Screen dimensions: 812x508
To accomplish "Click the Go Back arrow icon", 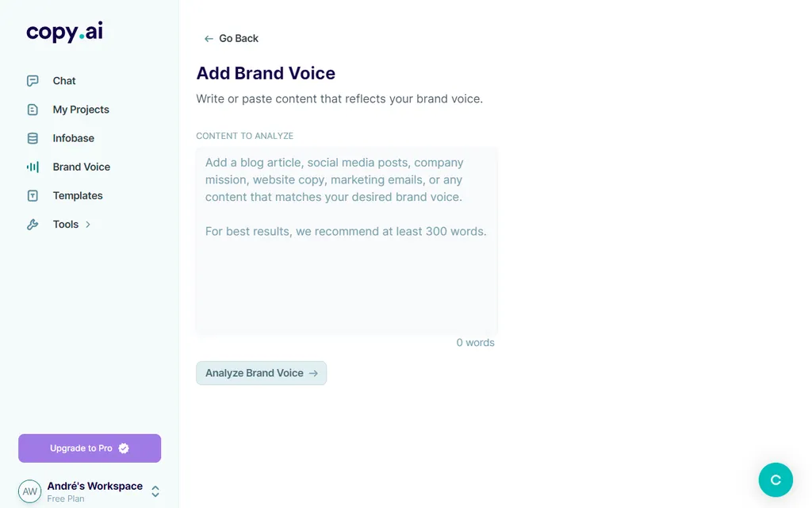I will 207,38.
